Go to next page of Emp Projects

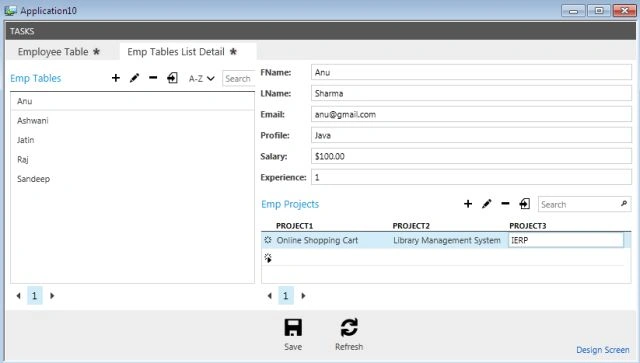pos(303,296)
